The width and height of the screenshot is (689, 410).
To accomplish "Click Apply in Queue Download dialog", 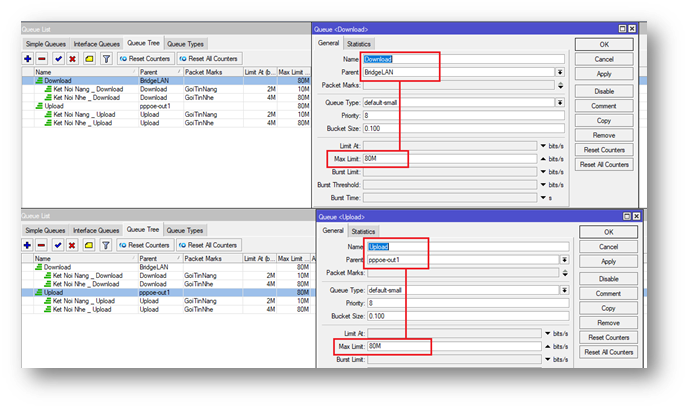I will click(x=604, y=74).
